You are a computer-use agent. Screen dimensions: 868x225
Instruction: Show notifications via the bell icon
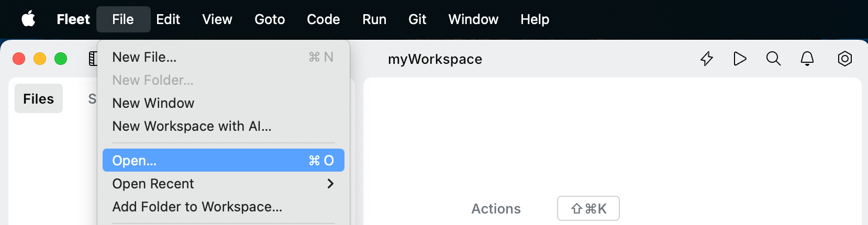(x=807, y=59)
